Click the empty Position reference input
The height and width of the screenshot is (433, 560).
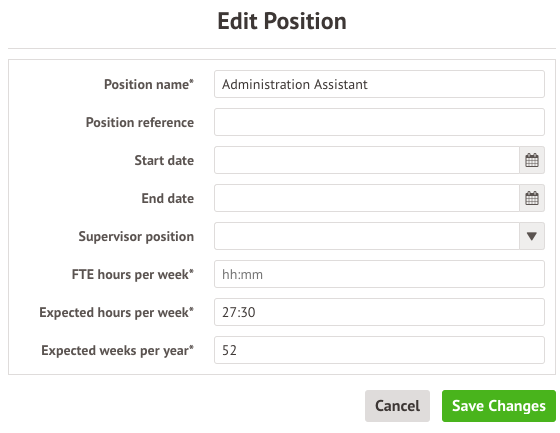pyautogui.click(x=379, y=122)
